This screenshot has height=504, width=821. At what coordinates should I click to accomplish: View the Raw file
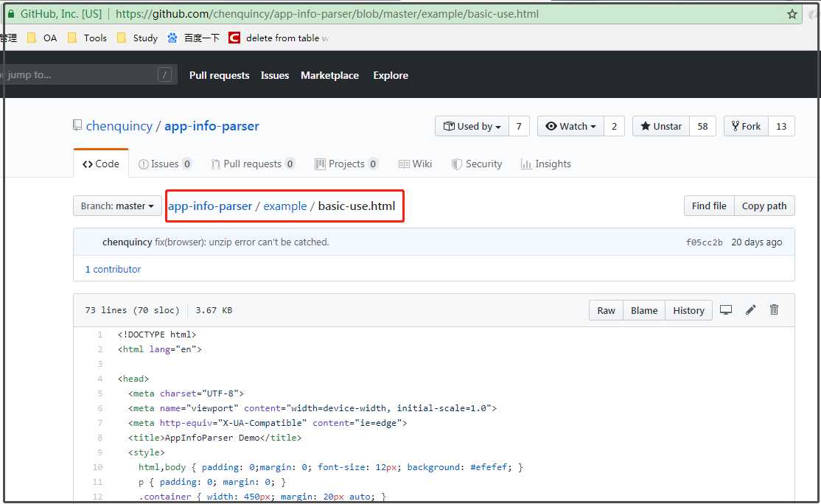tap(606, 310)
